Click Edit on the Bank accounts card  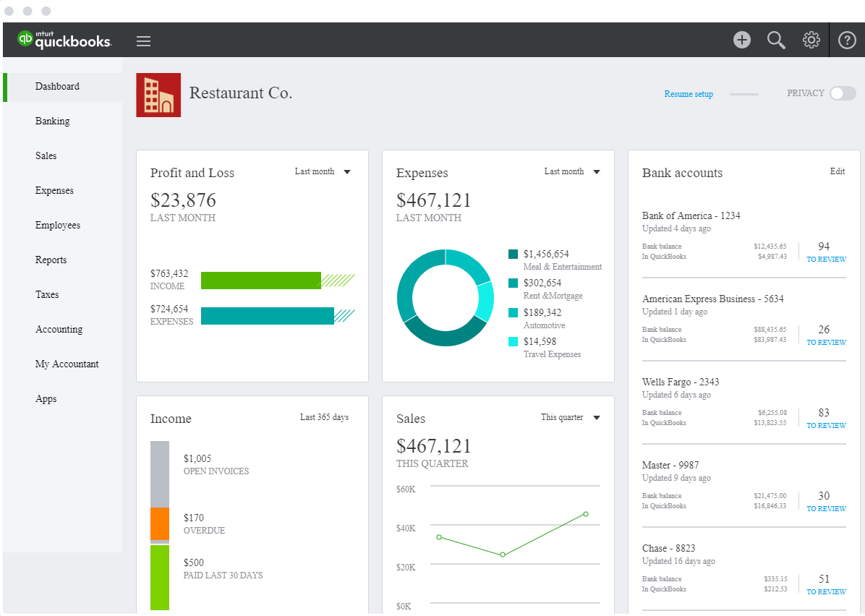click(837, 171)
